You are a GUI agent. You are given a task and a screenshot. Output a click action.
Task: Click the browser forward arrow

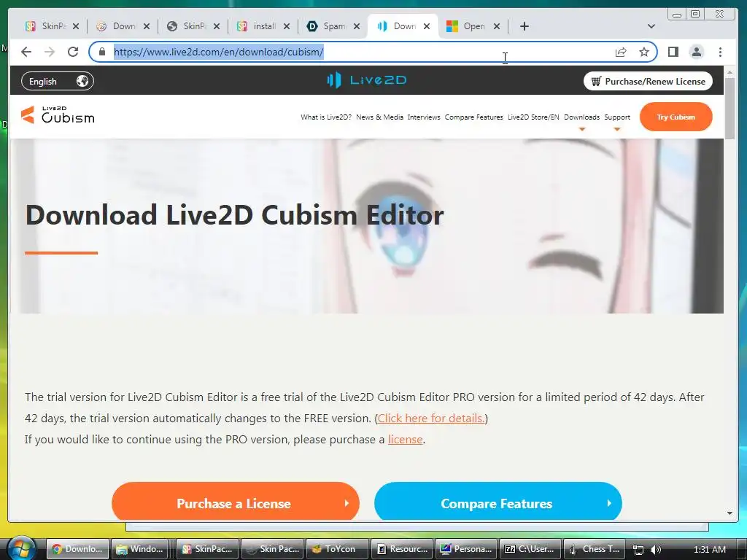click(x=50, y=52)
